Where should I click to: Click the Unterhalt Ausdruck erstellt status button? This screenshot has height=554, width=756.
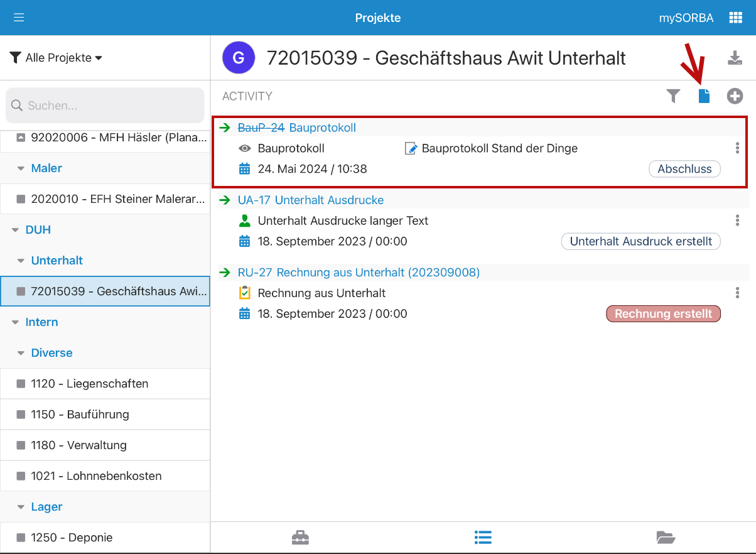[x=640, y=241]
